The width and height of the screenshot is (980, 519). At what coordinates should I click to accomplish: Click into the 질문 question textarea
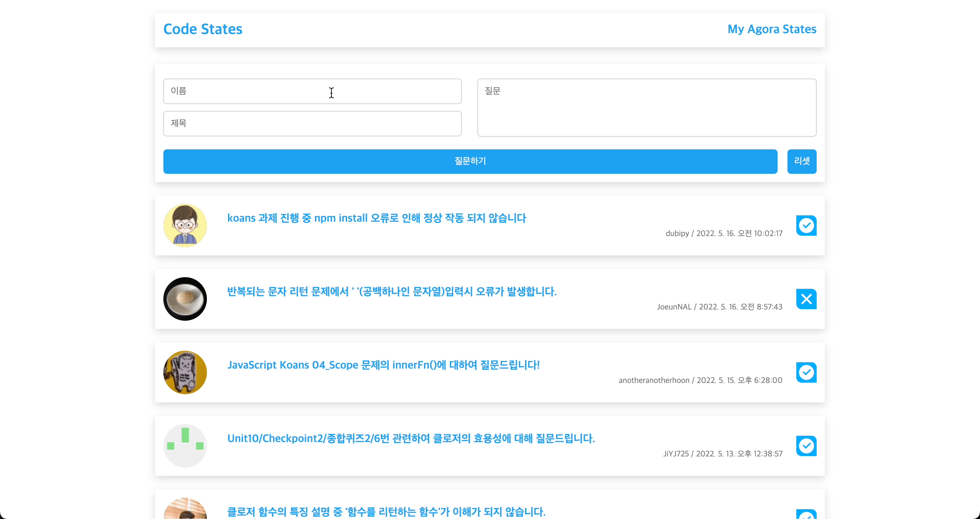[x=647, y=107]
